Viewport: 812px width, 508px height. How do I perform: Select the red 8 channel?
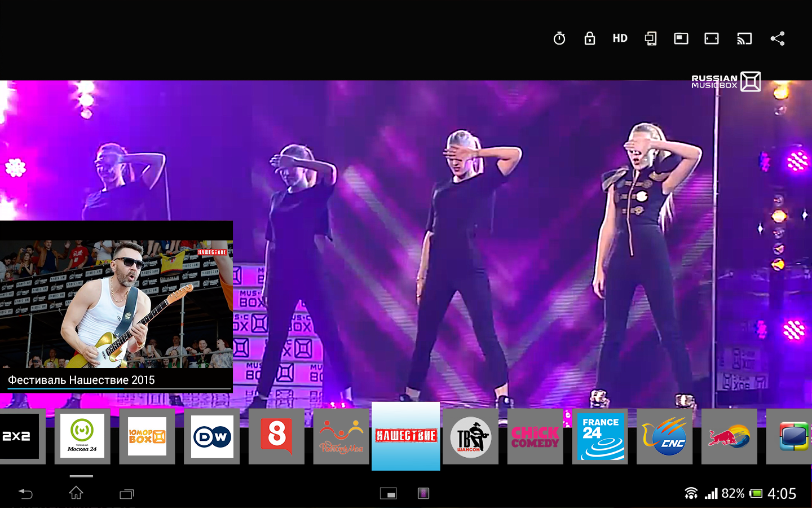pyautogui.click(x=276, y=436)
